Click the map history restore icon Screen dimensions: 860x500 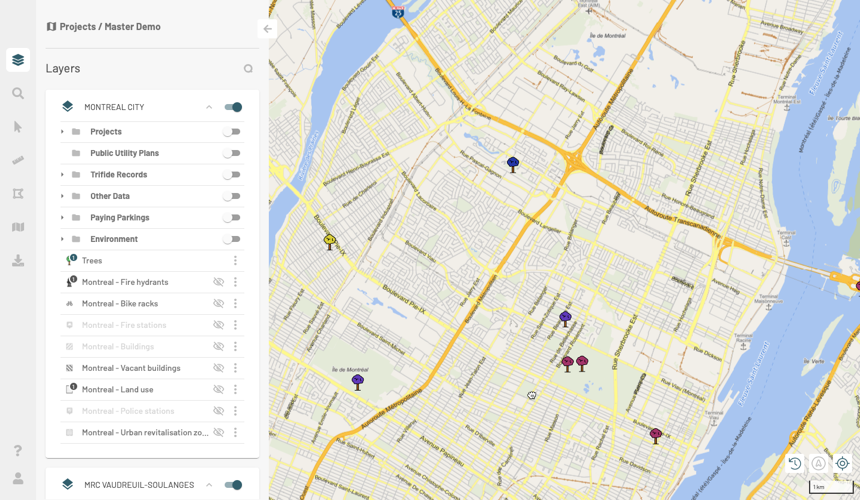point(794,463)
